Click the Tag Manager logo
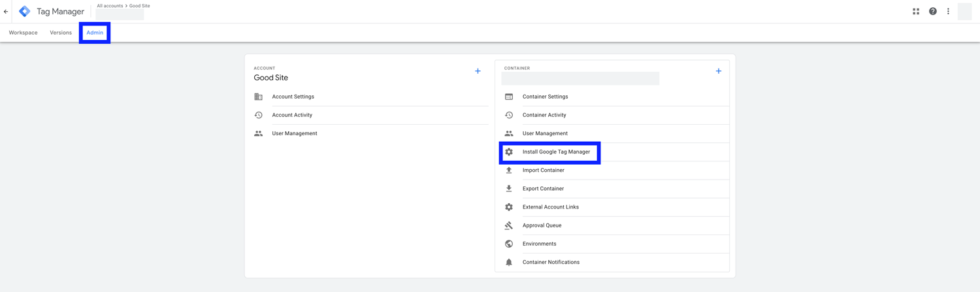Image resolution: width=980 pixels, height=292 pixels. 25,12
